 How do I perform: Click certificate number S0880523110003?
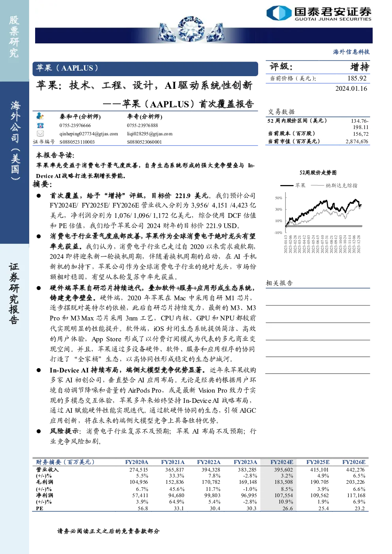point(77,142)
